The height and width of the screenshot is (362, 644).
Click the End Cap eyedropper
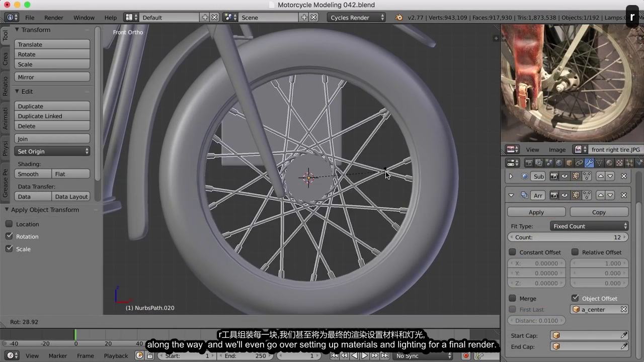point(624,346)
